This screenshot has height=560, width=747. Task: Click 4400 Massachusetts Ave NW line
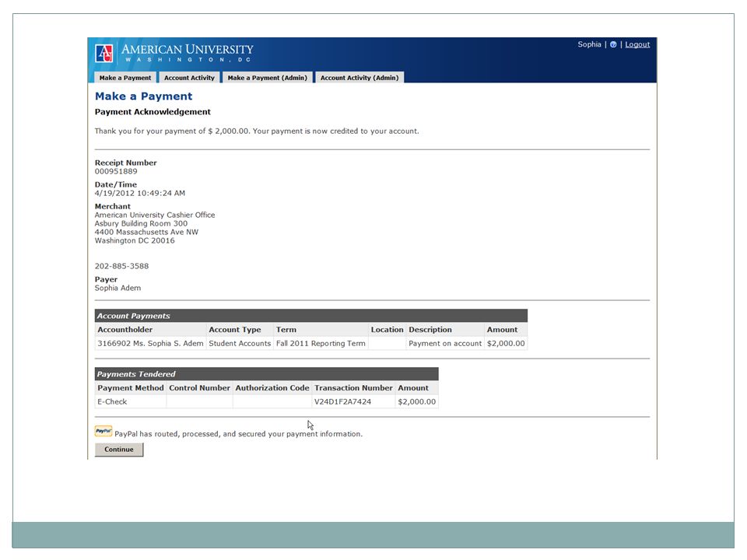[146, 233]
